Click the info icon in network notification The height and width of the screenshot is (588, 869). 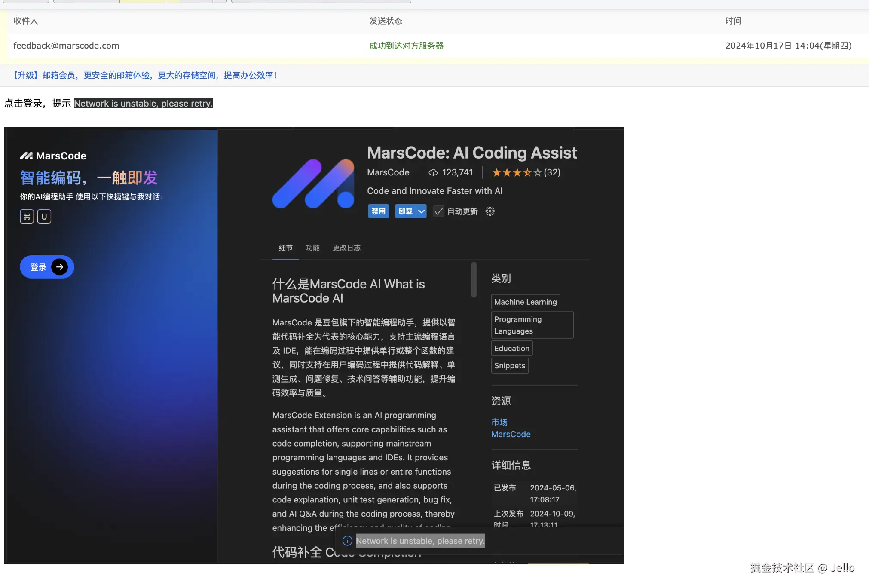347,541
